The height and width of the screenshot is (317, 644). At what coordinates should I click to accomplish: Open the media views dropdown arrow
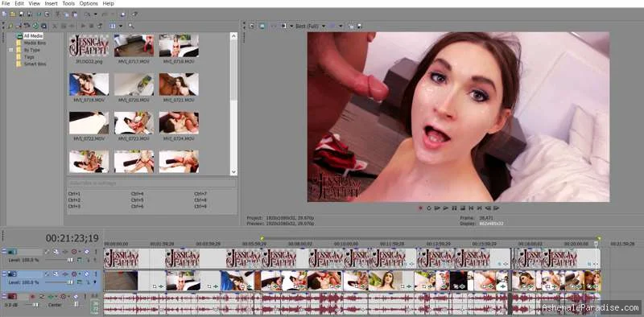point(120,26)
